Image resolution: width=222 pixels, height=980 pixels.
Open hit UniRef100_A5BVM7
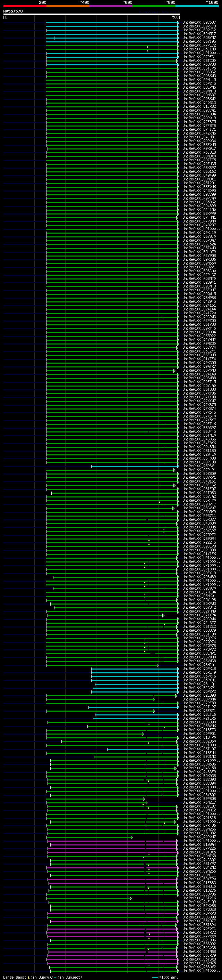pos(199,38)
